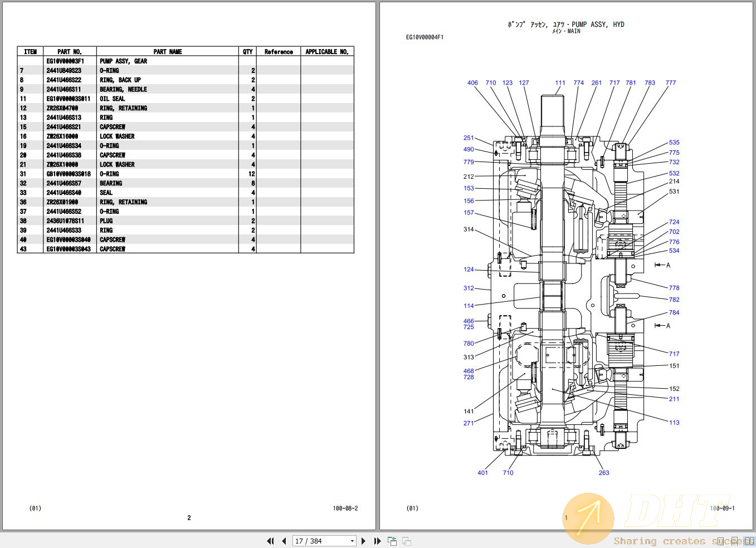Select callout 534 on right side
Viewport: 756px width, 548px height.
[674, 251]
